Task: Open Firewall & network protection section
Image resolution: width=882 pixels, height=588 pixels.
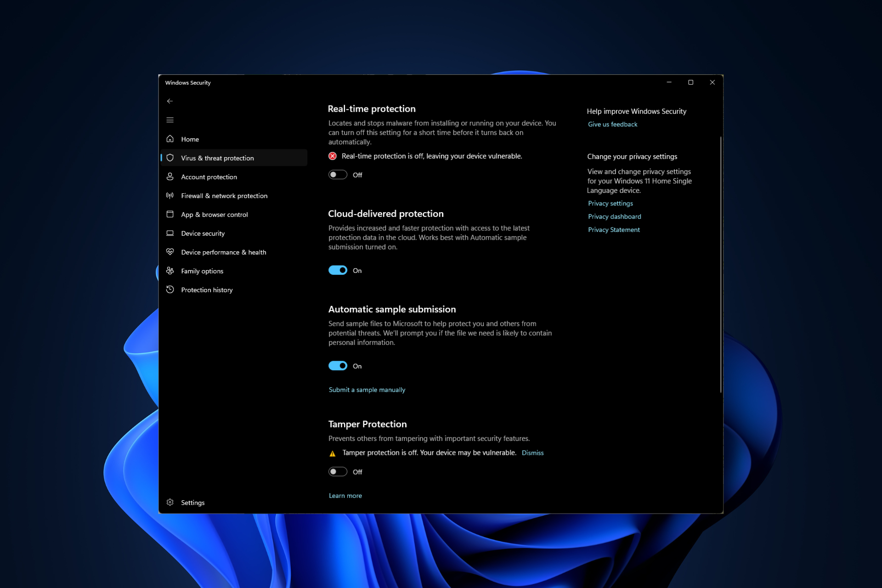Action: (224, 196)
